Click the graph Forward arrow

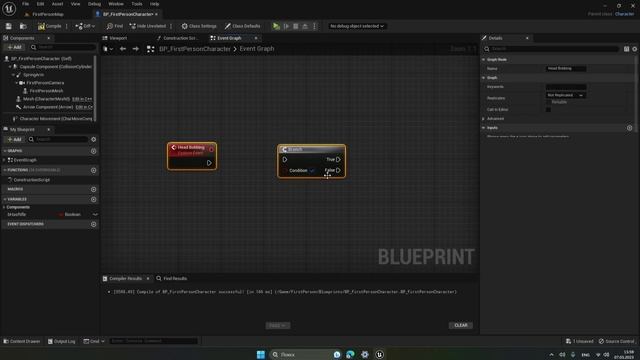pyautogui.click(x=136, y=49)
